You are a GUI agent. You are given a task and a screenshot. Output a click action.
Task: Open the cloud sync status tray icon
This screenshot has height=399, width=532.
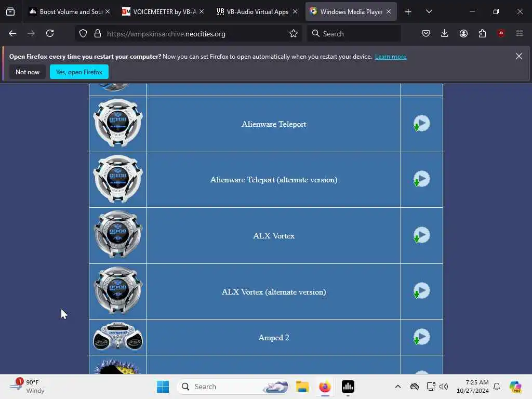pyautogui.click(x=414, y=387)
